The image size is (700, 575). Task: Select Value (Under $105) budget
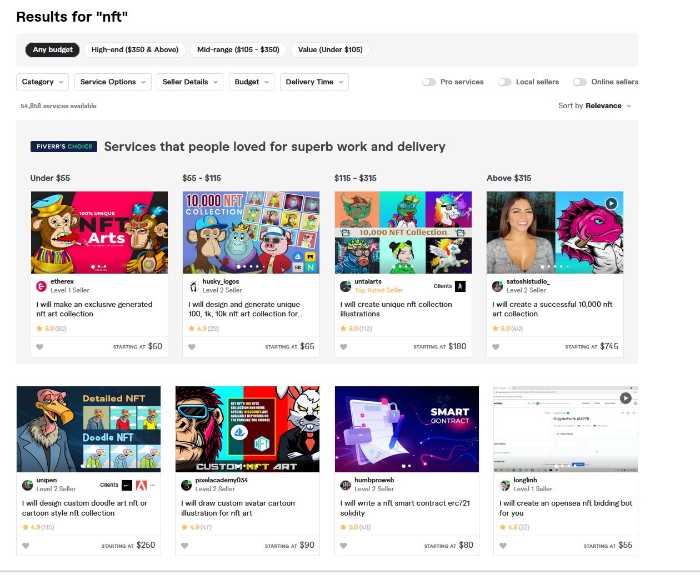click(x=330, y=50)
